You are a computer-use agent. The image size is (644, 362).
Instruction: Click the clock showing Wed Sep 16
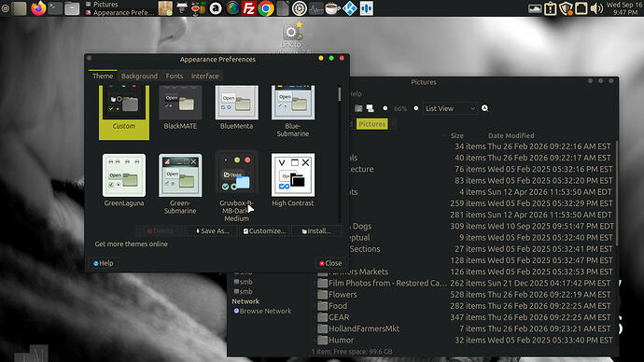(x=624, y=8)
